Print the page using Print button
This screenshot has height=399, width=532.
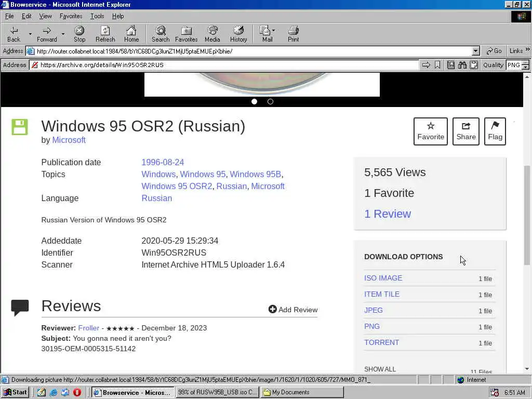(294, 34)
